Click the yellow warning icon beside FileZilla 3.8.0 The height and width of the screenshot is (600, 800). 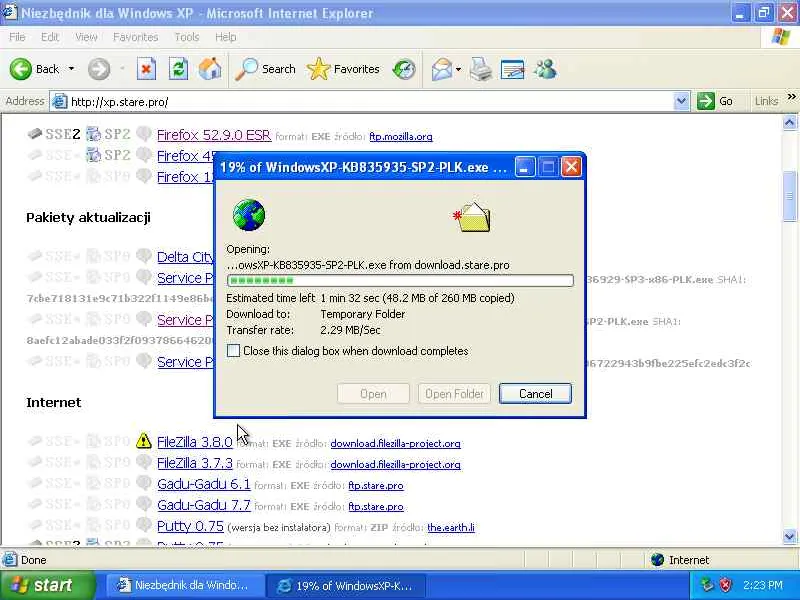(144, 441)
